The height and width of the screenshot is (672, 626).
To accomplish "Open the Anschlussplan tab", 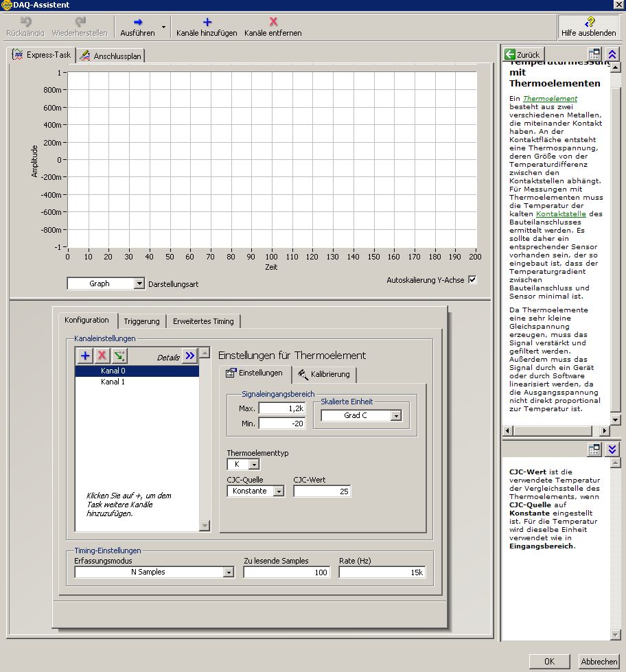I will tap(111, 56).
